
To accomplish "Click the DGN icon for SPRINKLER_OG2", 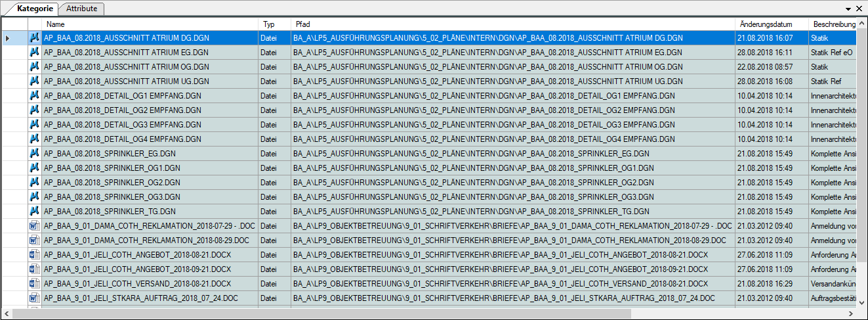I will point(35,183).
